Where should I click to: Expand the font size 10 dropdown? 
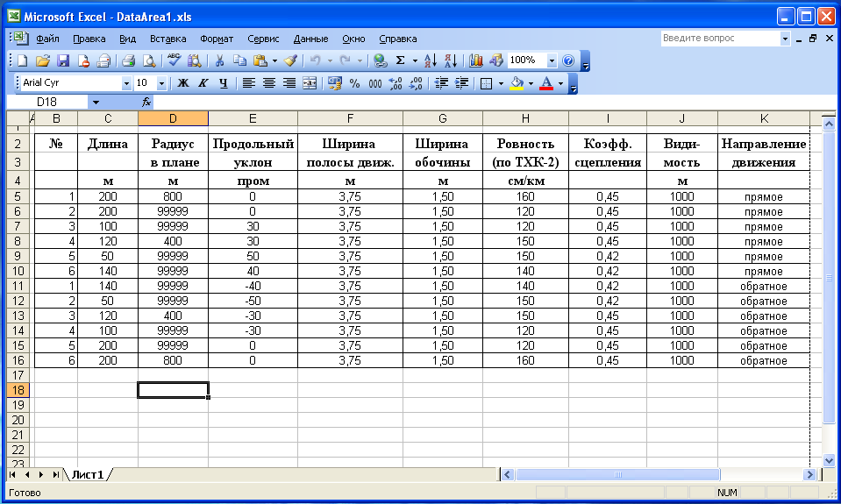coord(161,83)
